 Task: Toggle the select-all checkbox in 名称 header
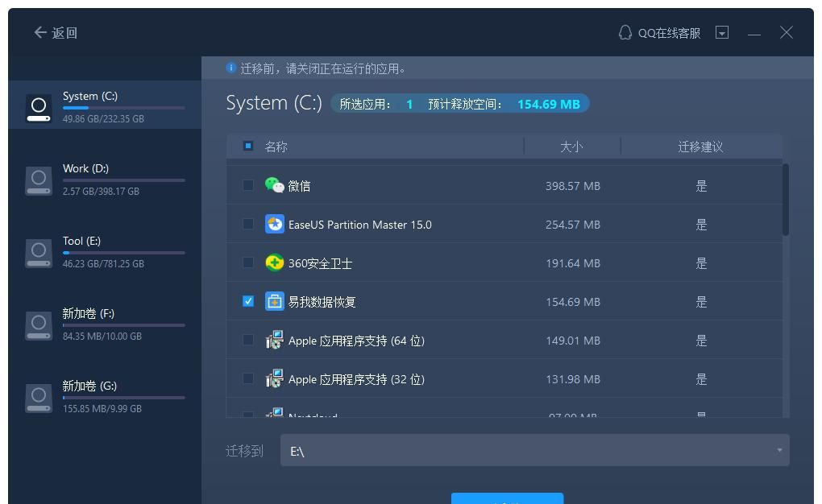[248, 146]
